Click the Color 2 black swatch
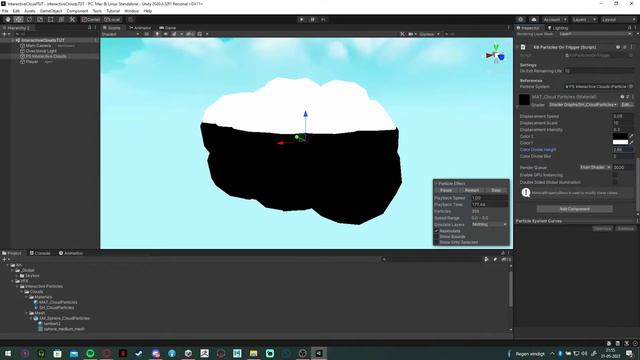 coord(620,136)
